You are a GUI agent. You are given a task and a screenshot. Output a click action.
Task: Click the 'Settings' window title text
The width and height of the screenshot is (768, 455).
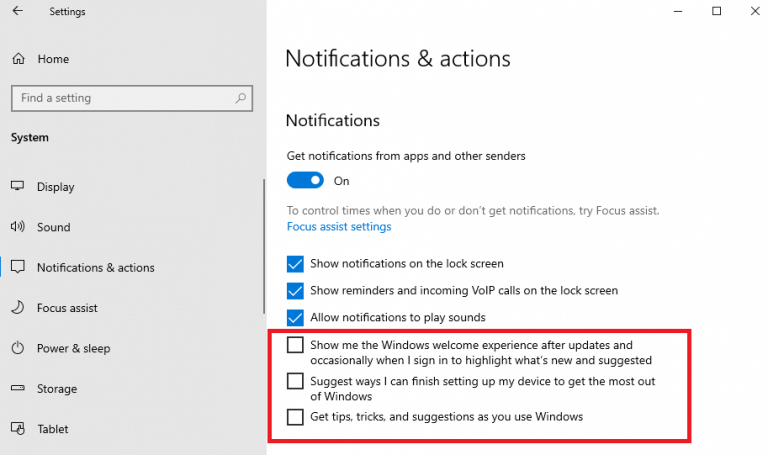(x=67, y=11)
